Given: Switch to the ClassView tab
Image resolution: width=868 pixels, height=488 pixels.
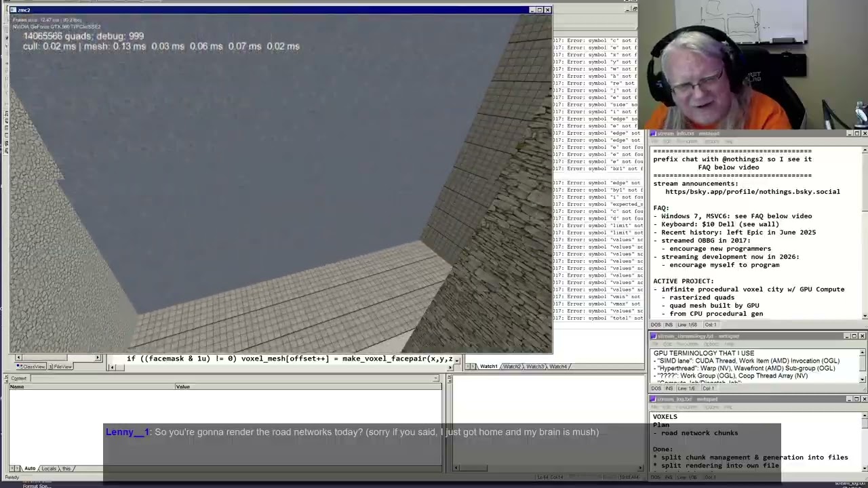Looking at the screenshot, I should pyautogui.click(x=31, y=367).
